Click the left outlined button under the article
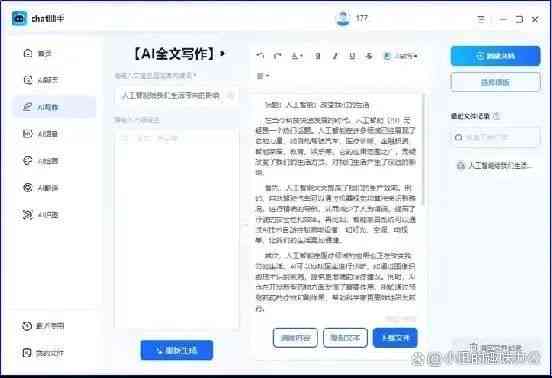Image resolution: width=552 pixels, height=378 pixels. pyautogui.click(x=295, y=338)
